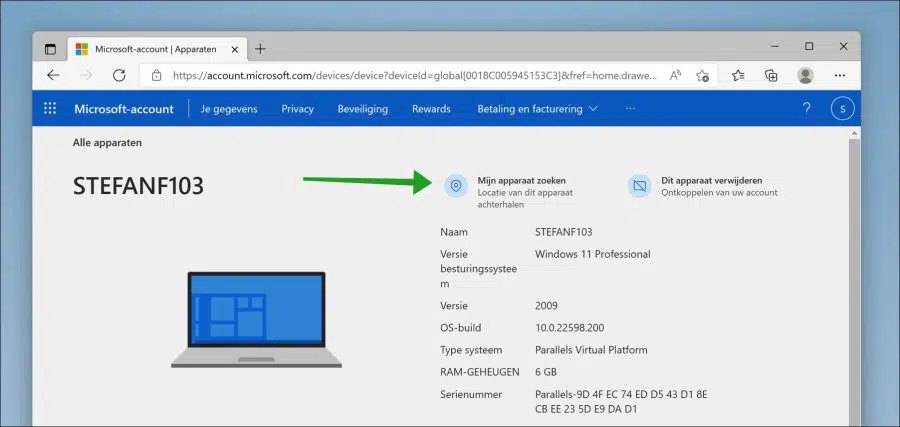Maximize the browser window

[809, 46]
